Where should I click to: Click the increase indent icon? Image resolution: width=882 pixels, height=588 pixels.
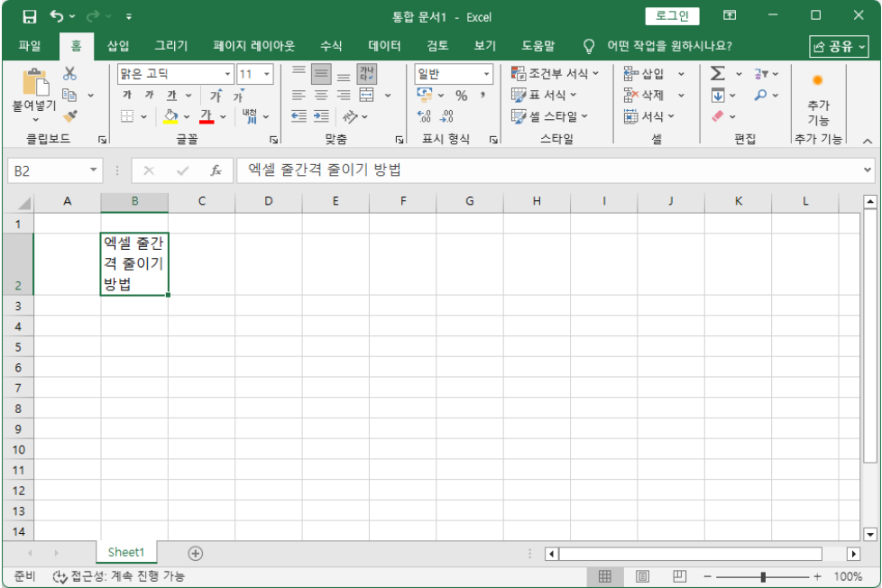(321, 116)
